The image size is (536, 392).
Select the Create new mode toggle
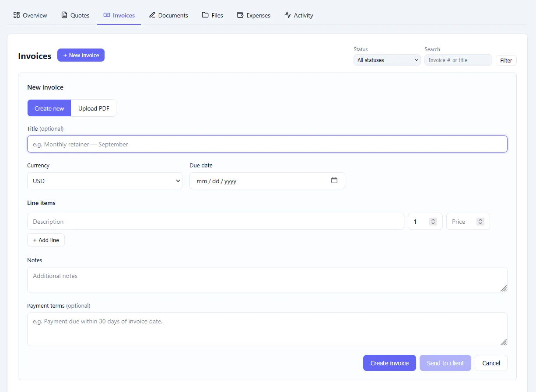(x=49, y=108)
